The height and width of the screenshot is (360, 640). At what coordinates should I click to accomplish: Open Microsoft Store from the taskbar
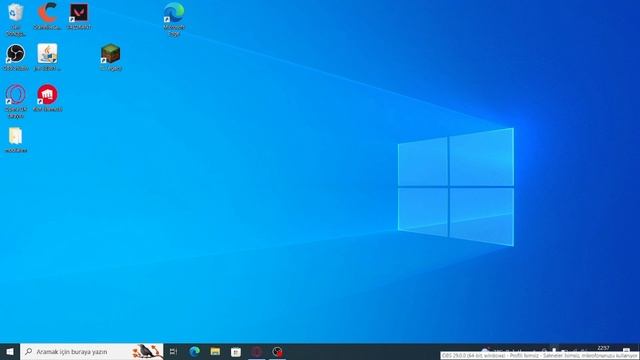tap(236, 352)
